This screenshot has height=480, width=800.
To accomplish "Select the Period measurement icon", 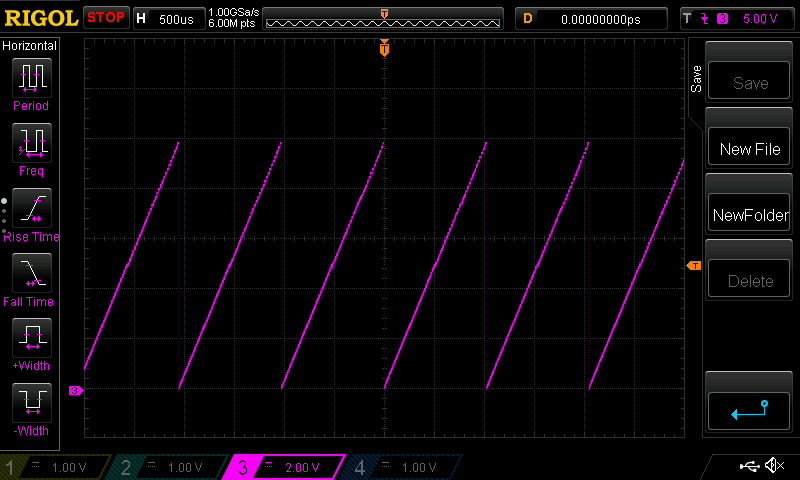I will [x=32, y=78].
